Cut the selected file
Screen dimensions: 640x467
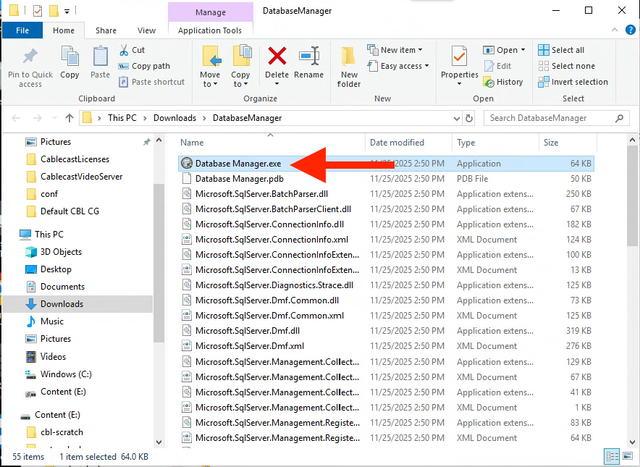(132, 50)
